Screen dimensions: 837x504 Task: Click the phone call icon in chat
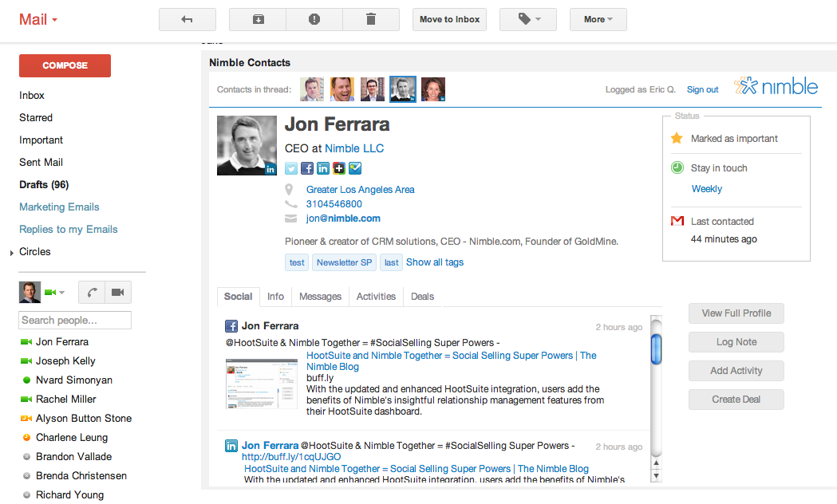pos(92,292)
